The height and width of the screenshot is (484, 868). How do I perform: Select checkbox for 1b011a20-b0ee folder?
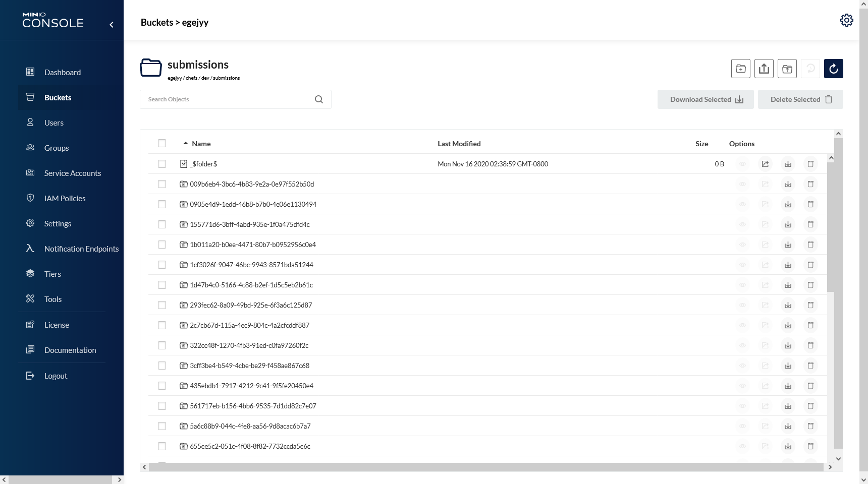[162, 245]
